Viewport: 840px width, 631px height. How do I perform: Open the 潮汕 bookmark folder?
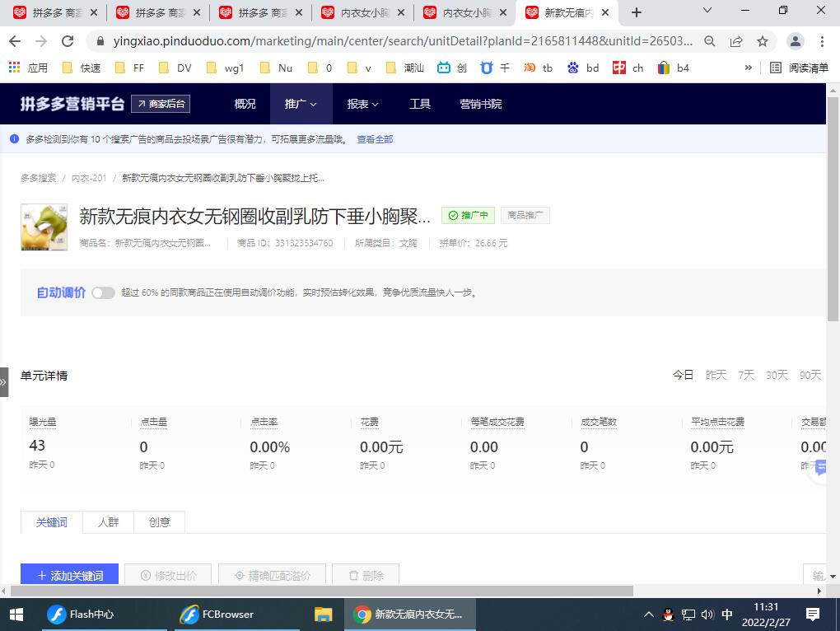[405, 68]
